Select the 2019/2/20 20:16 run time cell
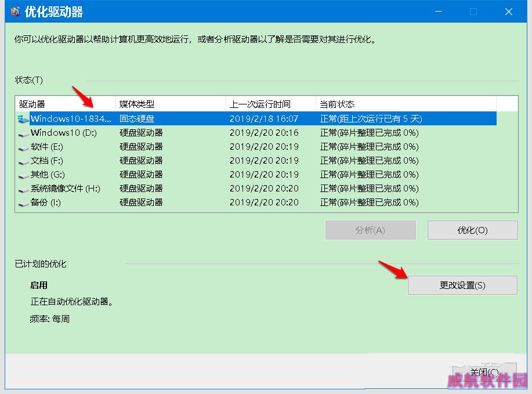The image size is (532, 394). [264, 133]
